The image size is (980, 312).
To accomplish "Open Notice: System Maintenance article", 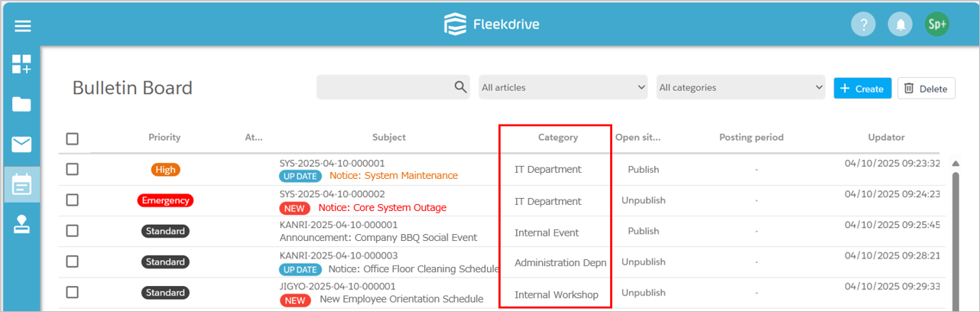I will (394, 176).
